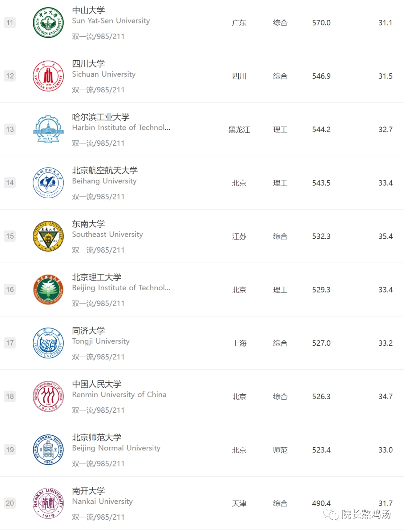Click the Renmin University of China English name

coord(119,395)
